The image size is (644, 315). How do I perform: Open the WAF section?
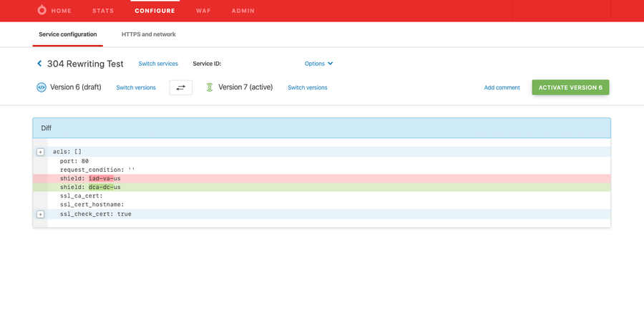(203, 11)
